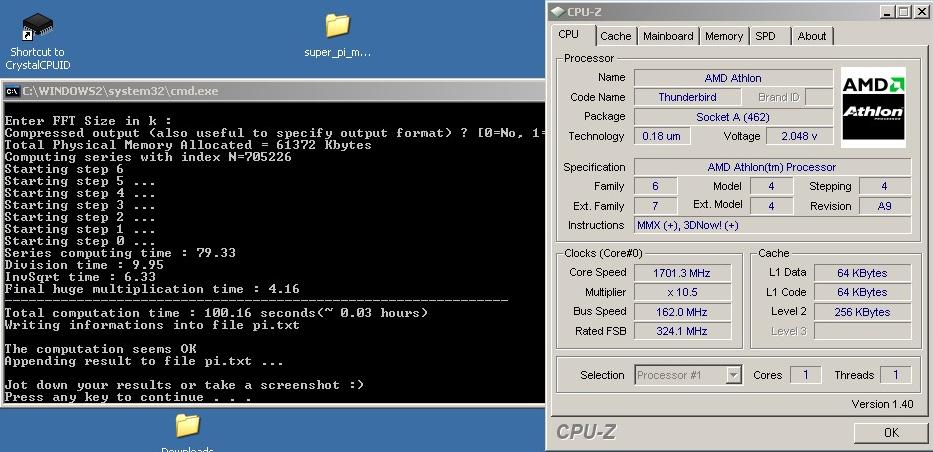Click the Total Physical Memory Allocated line
Viewport: 933px width, 452px height.
[187, 145]
